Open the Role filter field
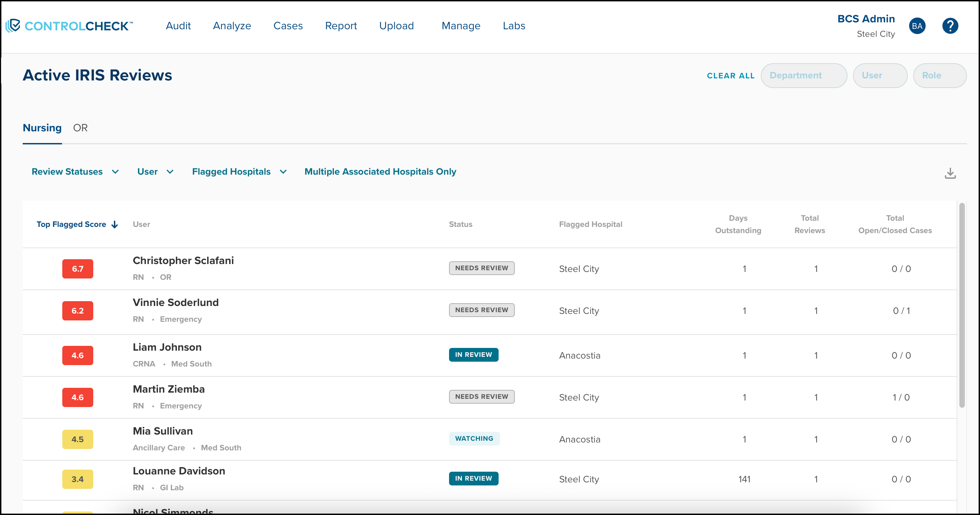Screen dimensions: 980x515 [x=939, y=76]
